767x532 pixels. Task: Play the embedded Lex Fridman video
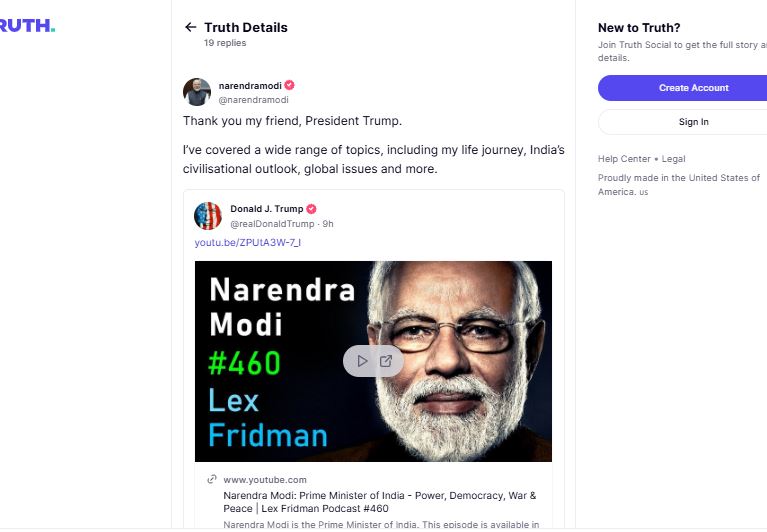(362, 361)
